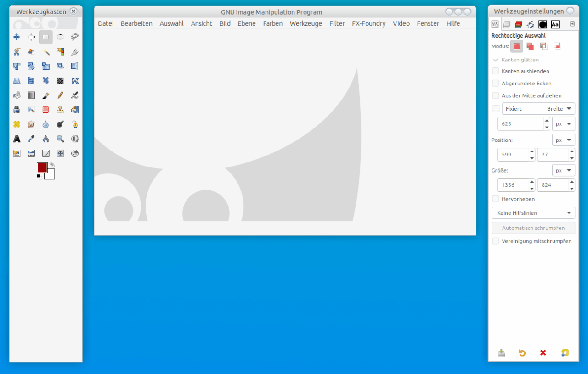The height and width of the screenshot is (374, 588).
Task: Select the Heal tool
Action: coord(17,124)
